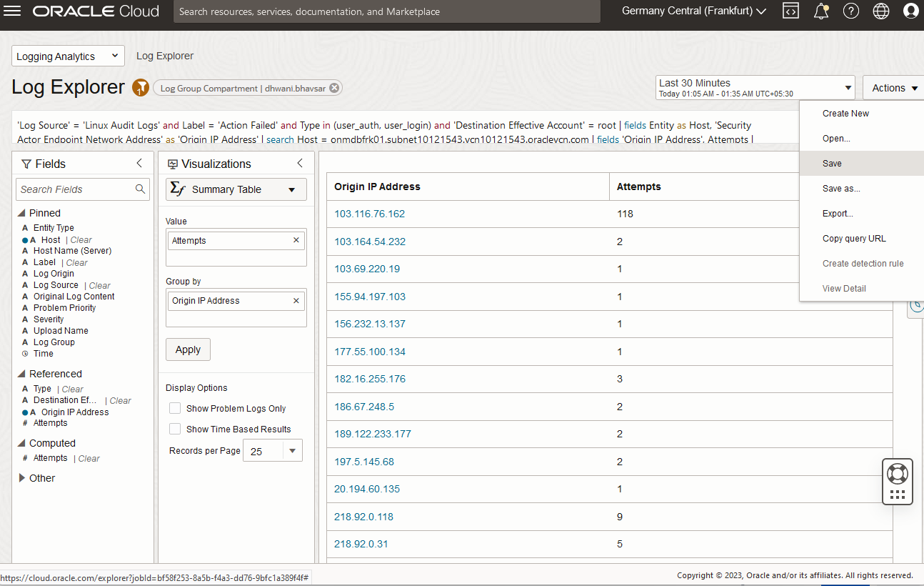Select the Host Name (Server) field
The width and height of the screenshot is (924, 586).
72,251
